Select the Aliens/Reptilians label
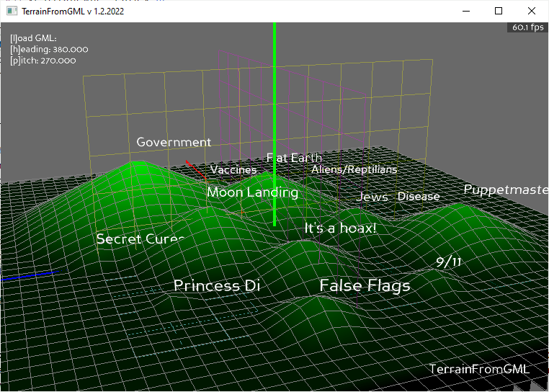The image size is (549, 392). pyautogui.click(x=354, y=169)
